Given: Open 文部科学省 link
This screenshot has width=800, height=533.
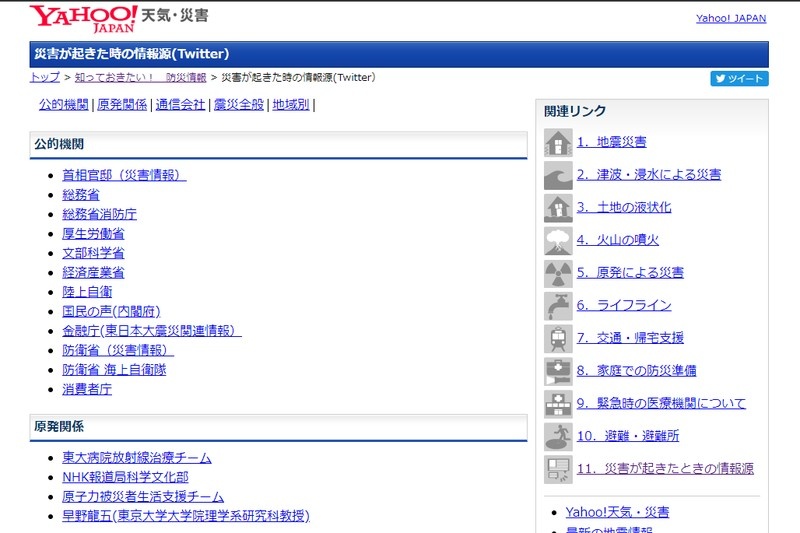Looking at the screenshot, I should pos(93,252).
